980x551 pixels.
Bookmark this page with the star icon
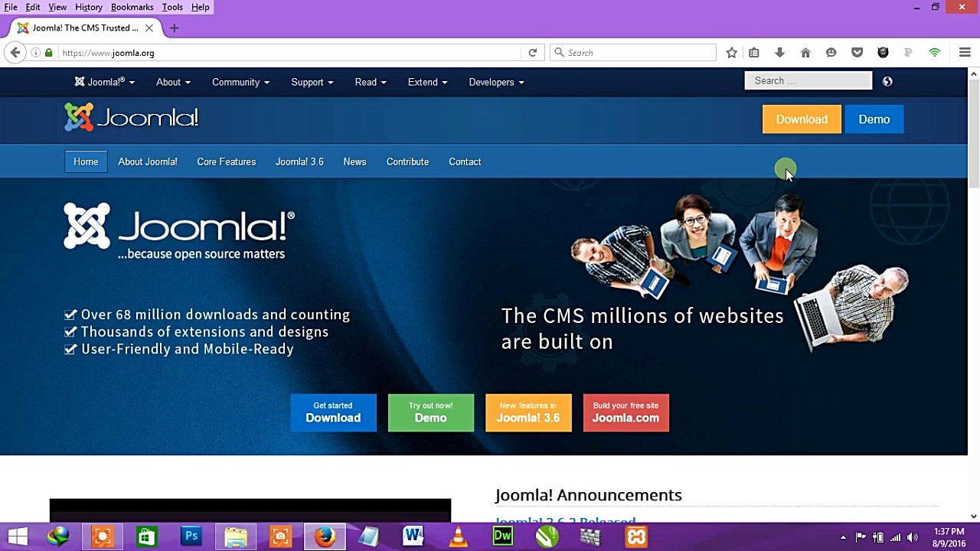pyautogui.click(x=732, y=53)
